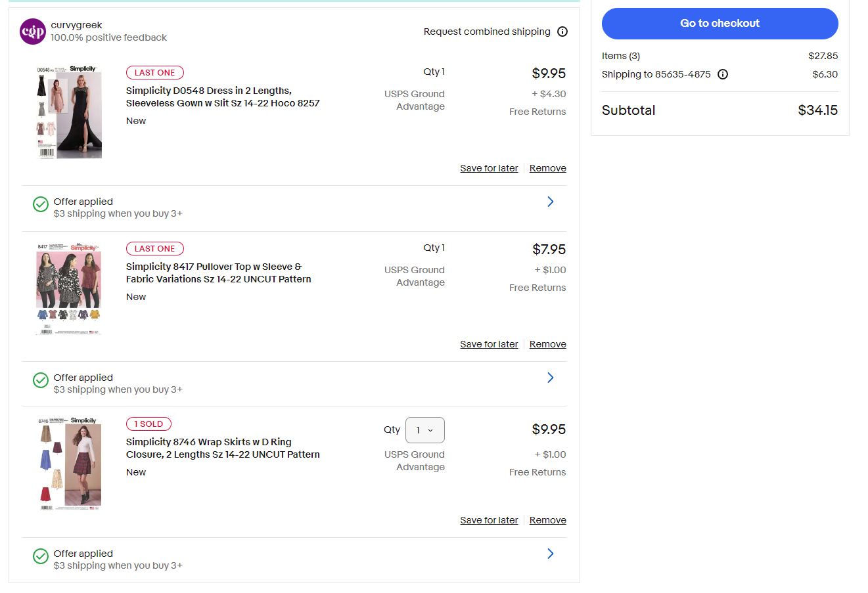
Task: Click the $6.30 shipping total in the summary
Action: click(825, 74)
